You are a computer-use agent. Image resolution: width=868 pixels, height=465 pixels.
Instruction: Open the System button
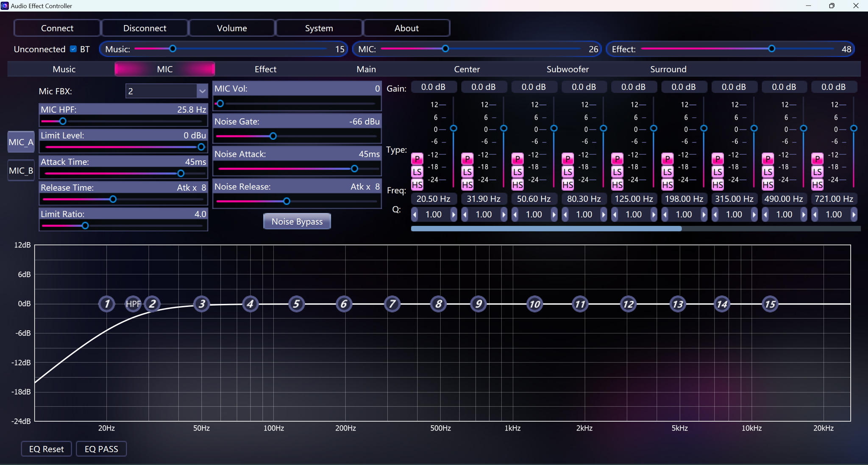(x=319, y=28)
